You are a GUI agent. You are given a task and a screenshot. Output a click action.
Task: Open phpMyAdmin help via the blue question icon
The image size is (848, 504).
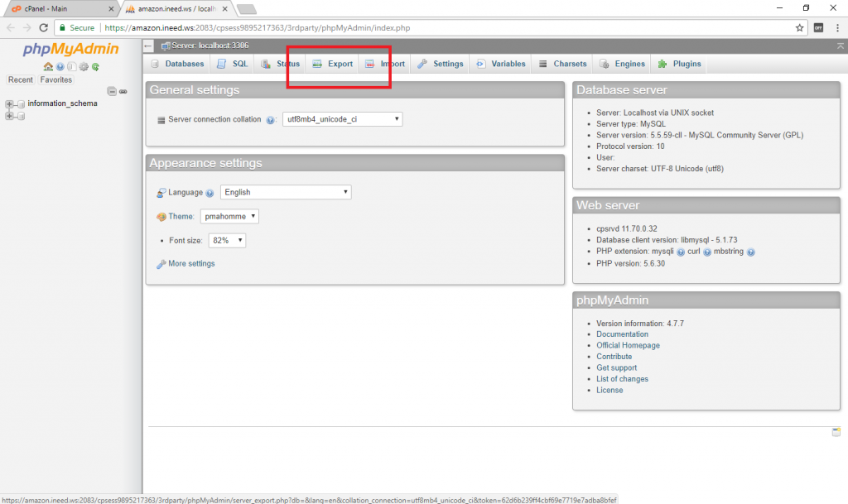(60, 66)
